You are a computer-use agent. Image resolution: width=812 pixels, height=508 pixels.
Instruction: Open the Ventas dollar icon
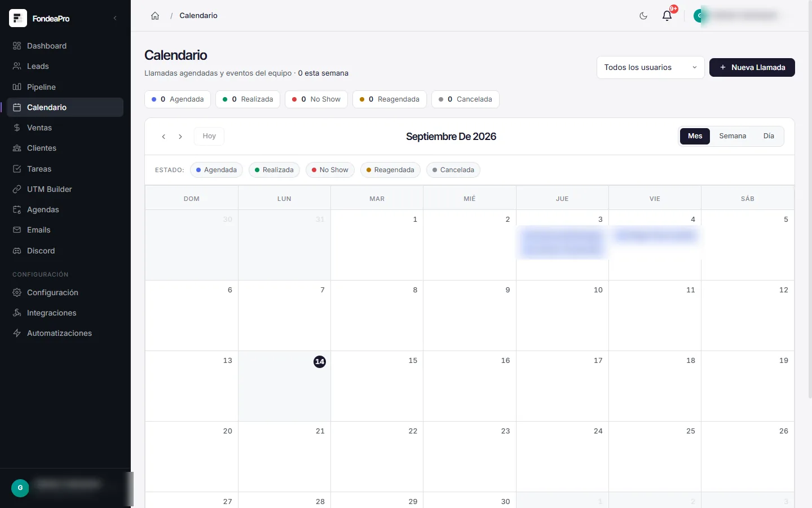tap(17, 128)
